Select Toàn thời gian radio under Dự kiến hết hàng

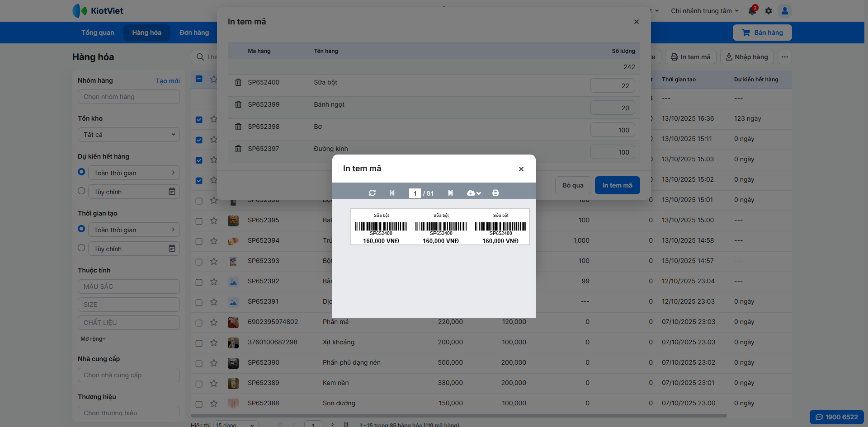pyautogui.click(x=81, y=172)
